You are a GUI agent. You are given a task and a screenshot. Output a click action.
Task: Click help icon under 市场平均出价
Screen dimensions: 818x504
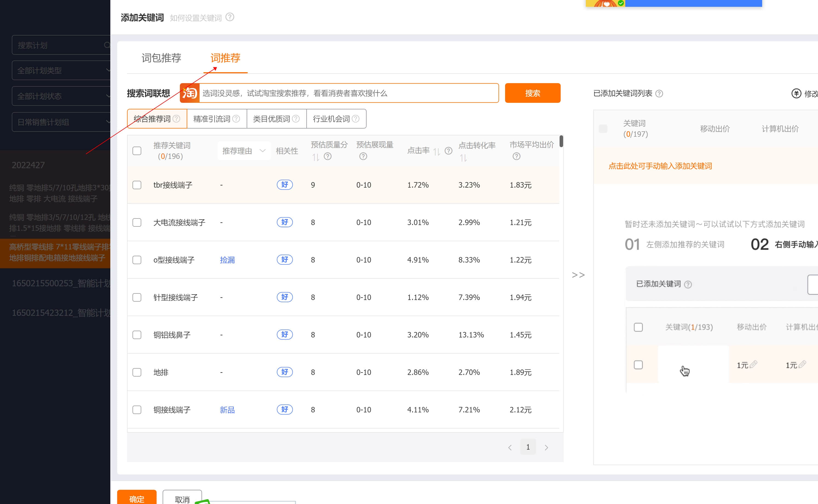pyautogui.click(x=516, y=156)
